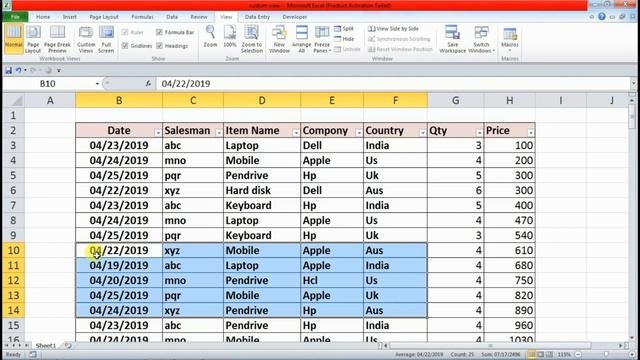Open Excel Help question mark icon
This screenshot has width=640, height=360.
click(x=602, y=17)
